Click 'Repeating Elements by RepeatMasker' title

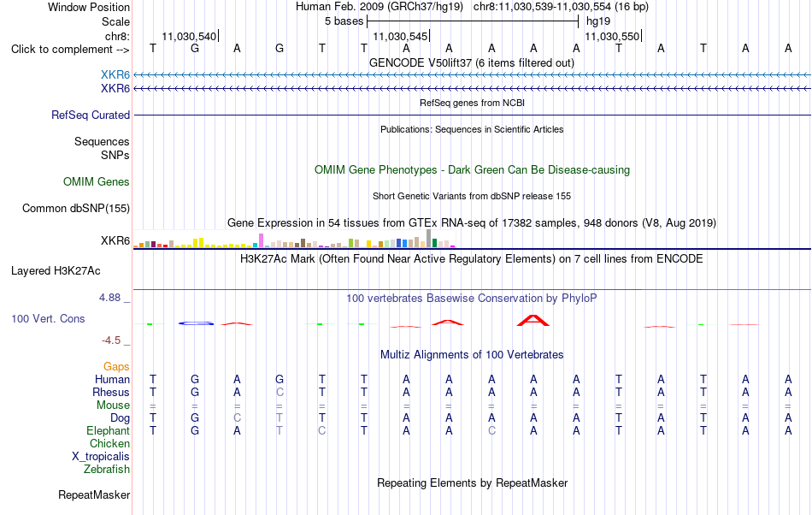pyautogui.click(x=472, y=483)
